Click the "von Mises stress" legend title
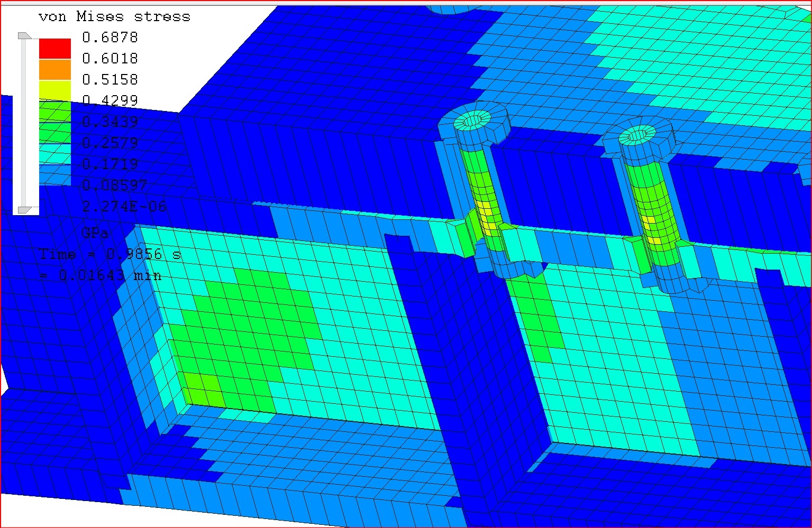The image size is (812, 528). pos(114,17)
